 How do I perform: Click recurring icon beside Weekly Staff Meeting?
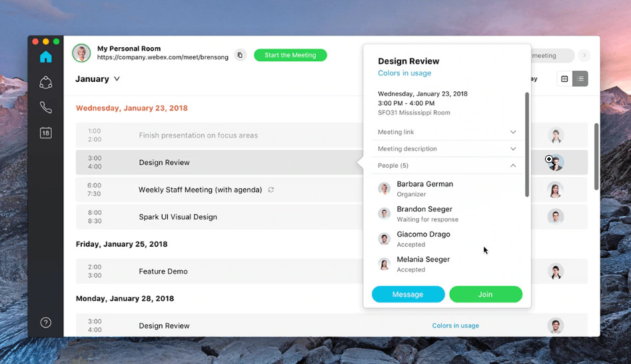(271, 190)
